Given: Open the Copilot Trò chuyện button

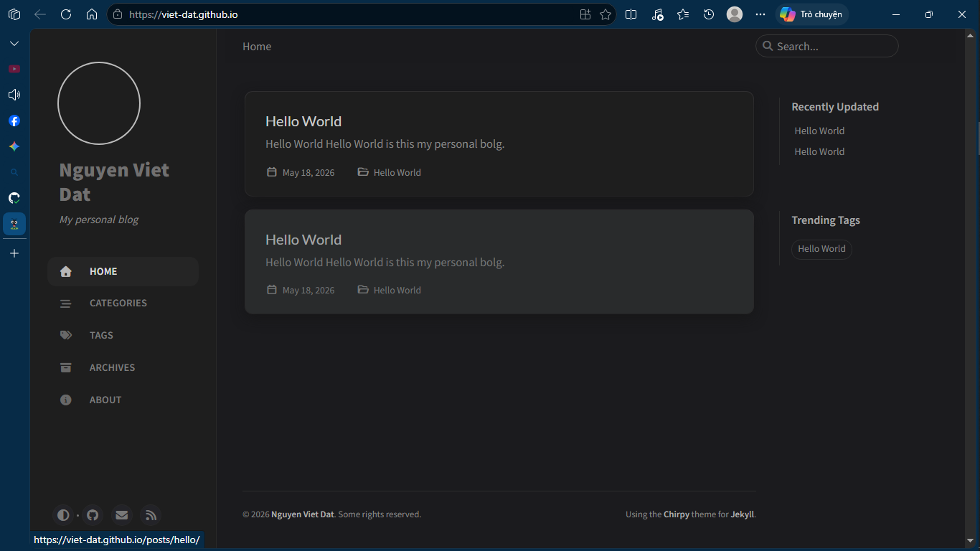Looking at the screenshot, I should pos(811,14).
